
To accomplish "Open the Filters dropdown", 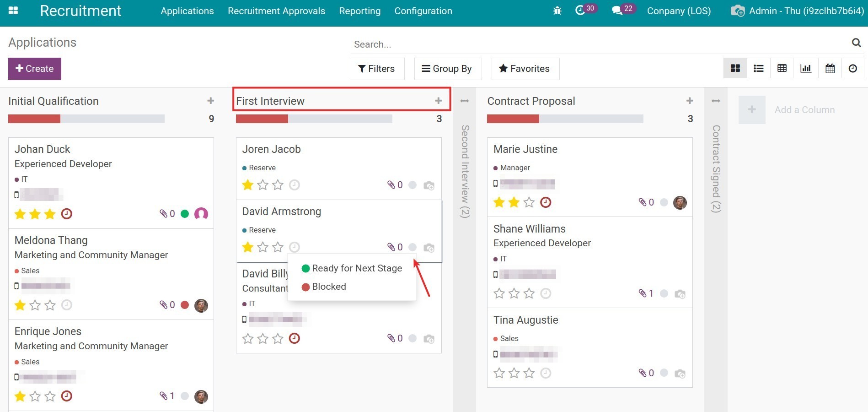I will pos(377,69).
